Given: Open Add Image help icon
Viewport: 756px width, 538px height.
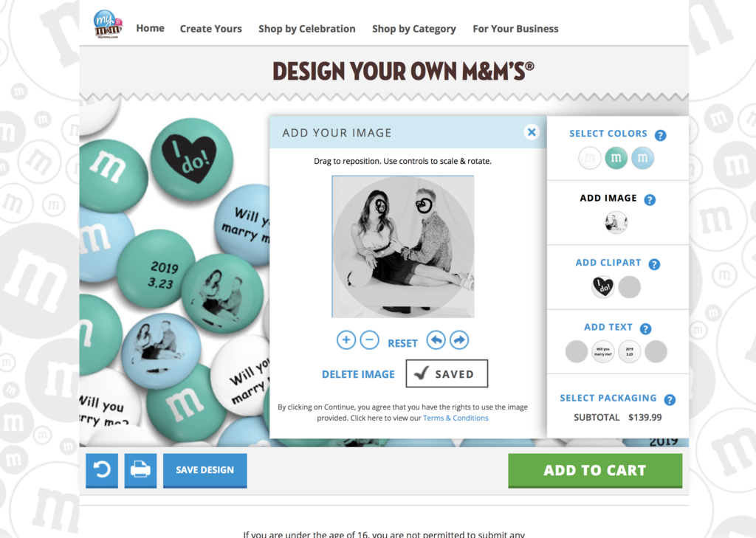Looking at the screenshot, I should (650, 200).
